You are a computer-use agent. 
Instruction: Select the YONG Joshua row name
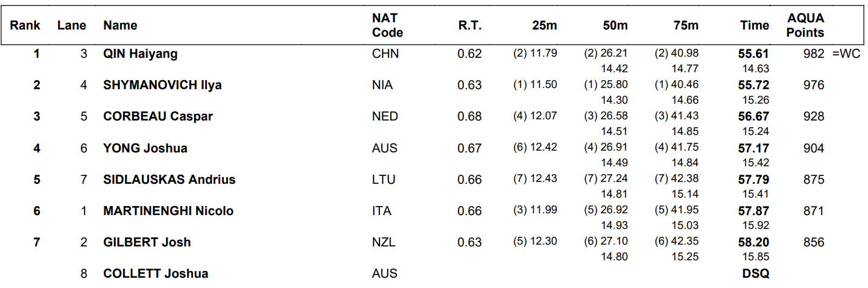[145, 148]
